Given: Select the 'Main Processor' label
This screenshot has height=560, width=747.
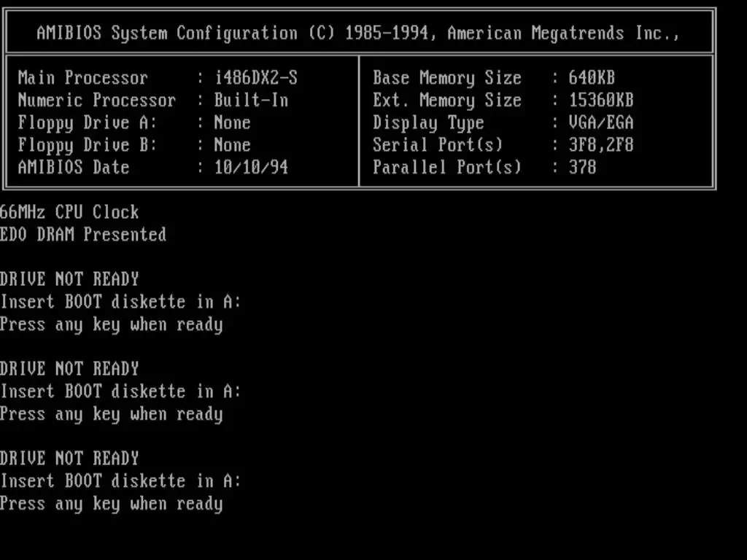Looking at the screenshot, I should (x=83, y=77).
